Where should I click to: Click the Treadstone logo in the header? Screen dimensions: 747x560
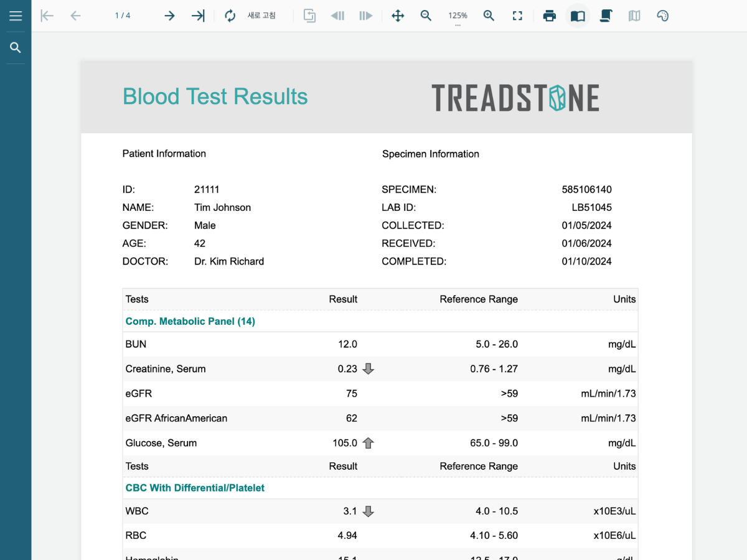[x=515, y=98]
